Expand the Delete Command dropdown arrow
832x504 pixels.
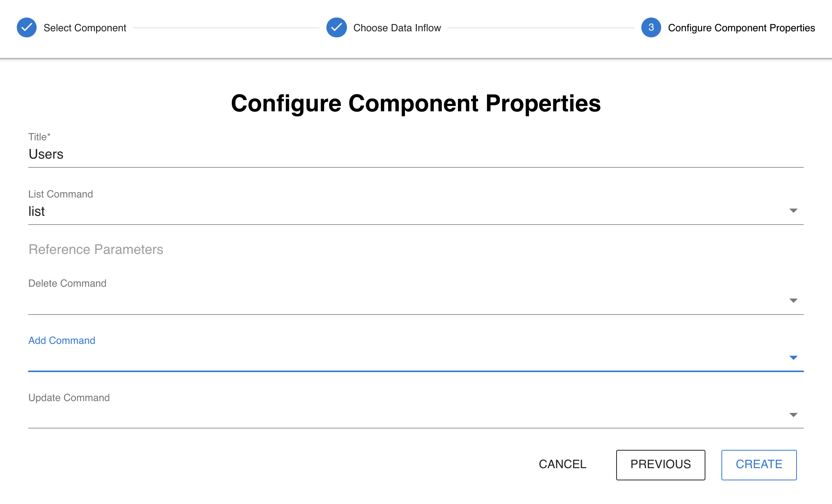click(x=793, y=301)
